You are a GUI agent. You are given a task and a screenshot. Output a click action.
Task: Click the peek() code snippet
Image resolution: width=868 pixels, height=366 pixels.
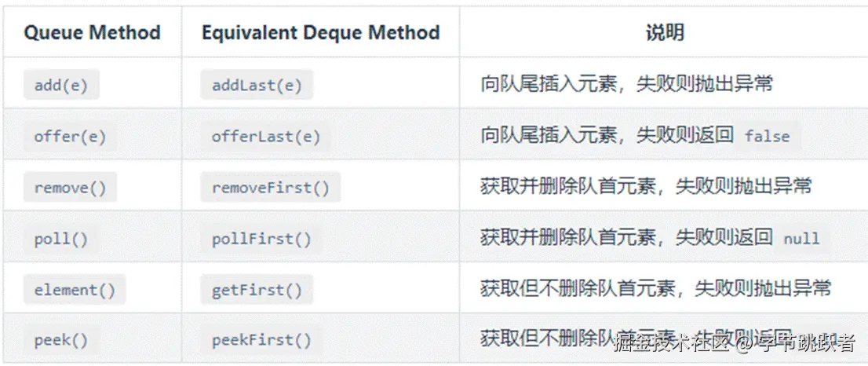[61, 341]
